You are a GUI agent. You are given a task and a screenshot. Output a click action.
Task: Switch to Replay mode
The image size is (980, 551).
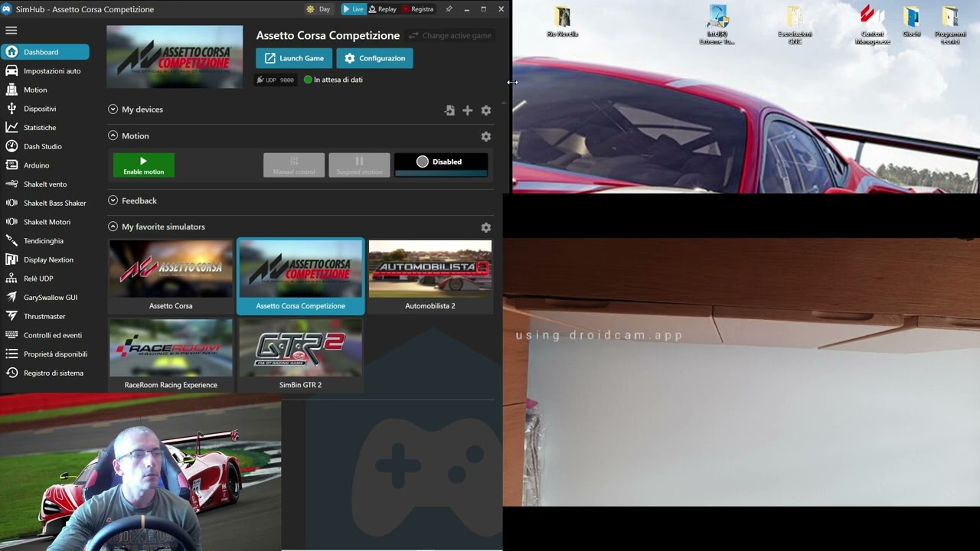tap(382, 9)
